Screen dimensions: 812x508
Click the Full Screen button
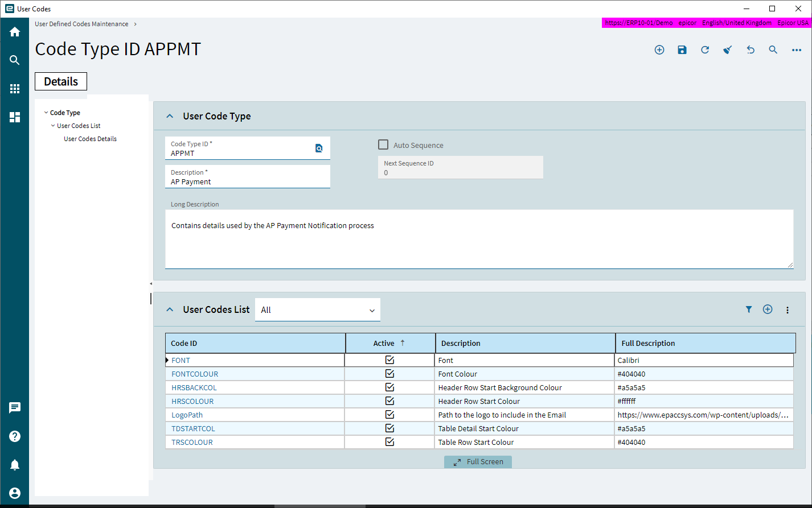[x=478, y=462]
